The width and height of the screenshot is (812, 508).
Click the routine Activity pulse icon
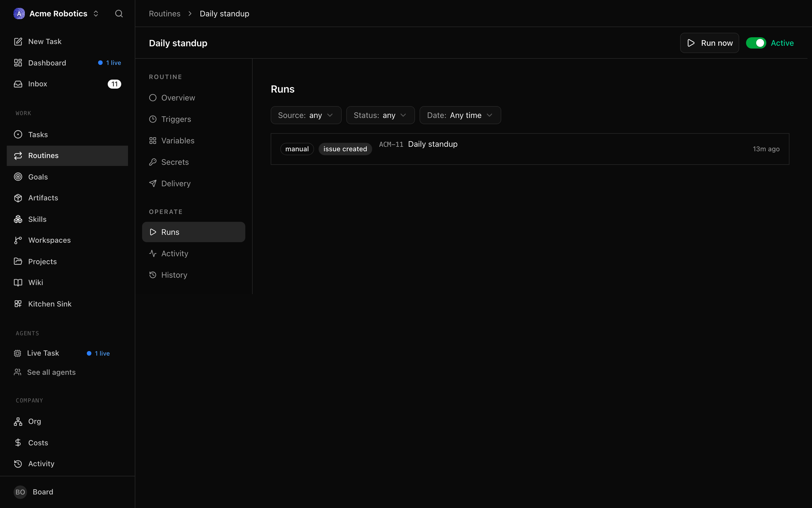coord(153,254)
